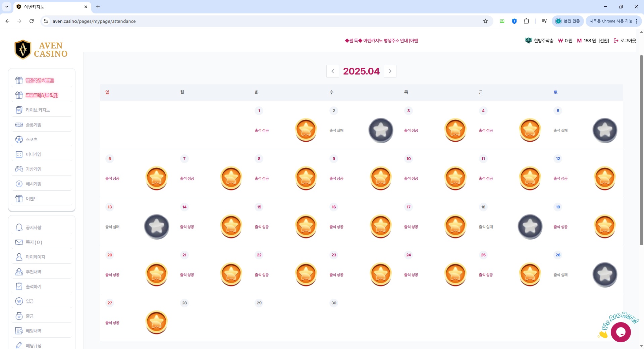Click the Bitwarden shield extension icon
Screen dimensions: 644x349
pos(514,21)
